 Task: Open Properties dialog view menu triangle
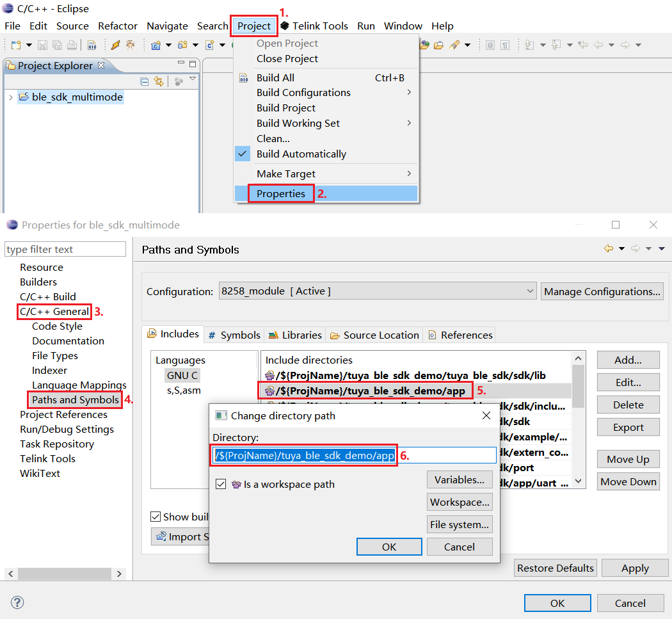pos(662,248)
